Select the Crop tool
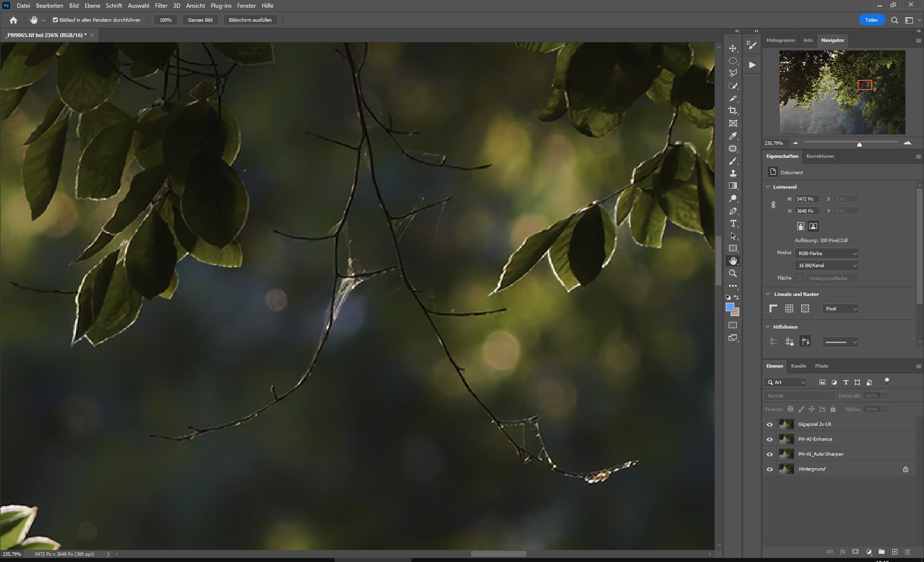924x562 pixels. 733,111
